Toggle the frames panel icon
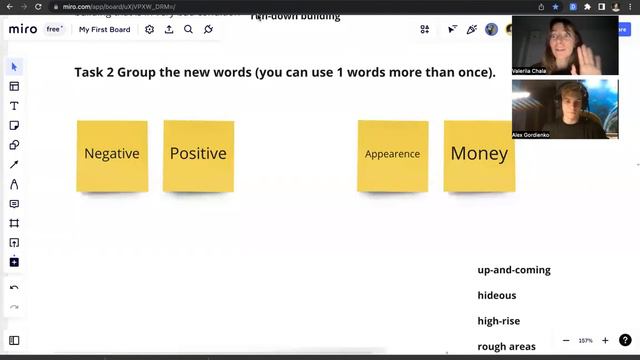The width and height of the screenshot is (640, 360). pos(14,340)
